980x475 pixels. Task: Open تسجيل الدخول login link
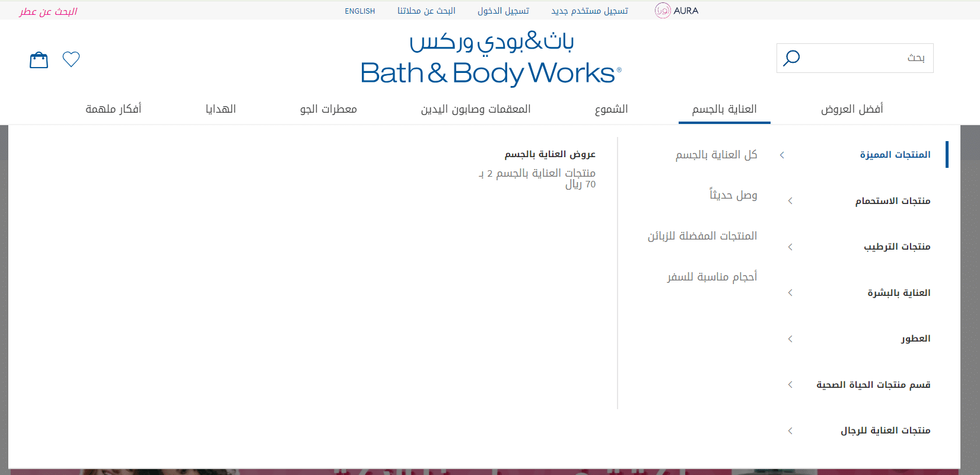503,11
